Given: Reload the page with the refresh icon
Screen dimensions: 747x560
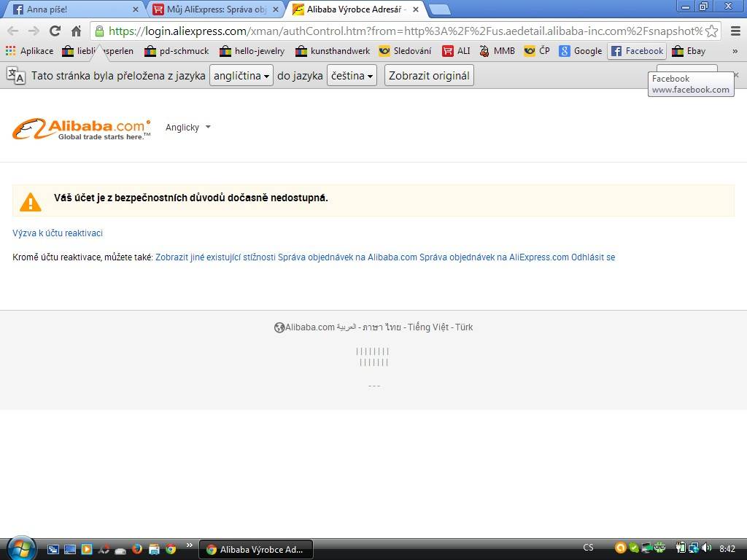Looking at the screenshot, I should [55, 31].
